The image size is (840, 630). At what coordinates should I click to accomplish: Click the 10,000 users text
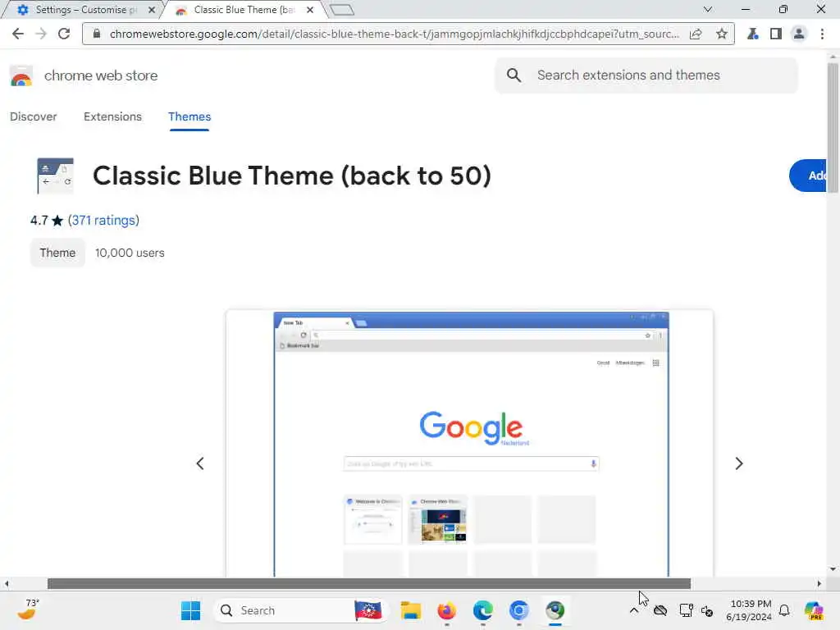130,253
